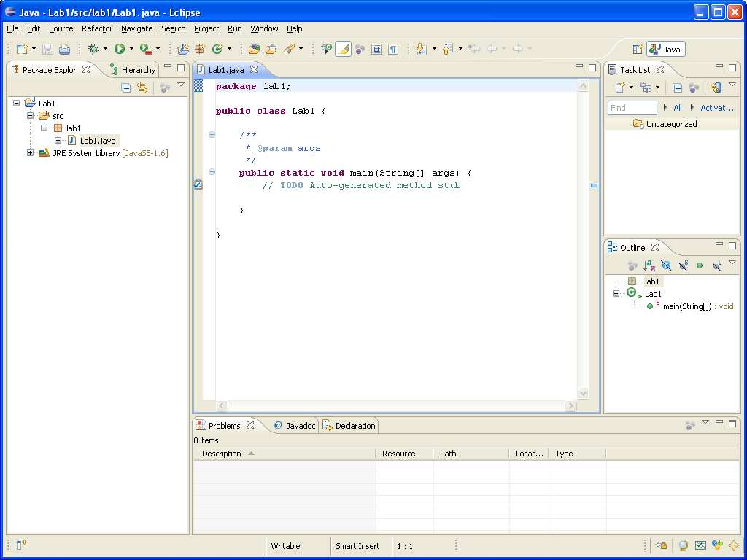The width and height of the screenshot is (747, 560).
Task: Toggle Hide Fields in Outline toolbar
Action: click(x=666, y=265)
